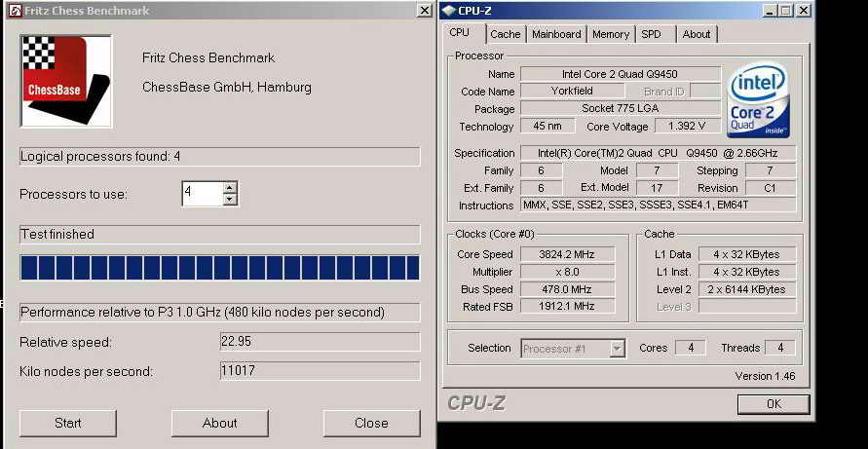This screenshot has width=868, height=449.
Task: Click the Core Speed value 3824.2 MHz
Action: 567,254
